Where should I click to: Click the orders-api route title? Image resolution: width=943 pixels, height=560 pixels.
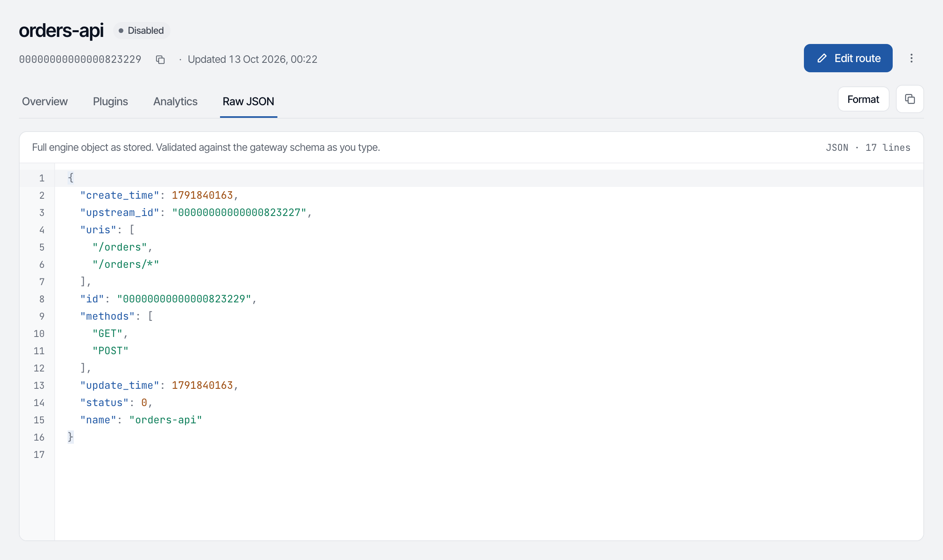point(61,31)
